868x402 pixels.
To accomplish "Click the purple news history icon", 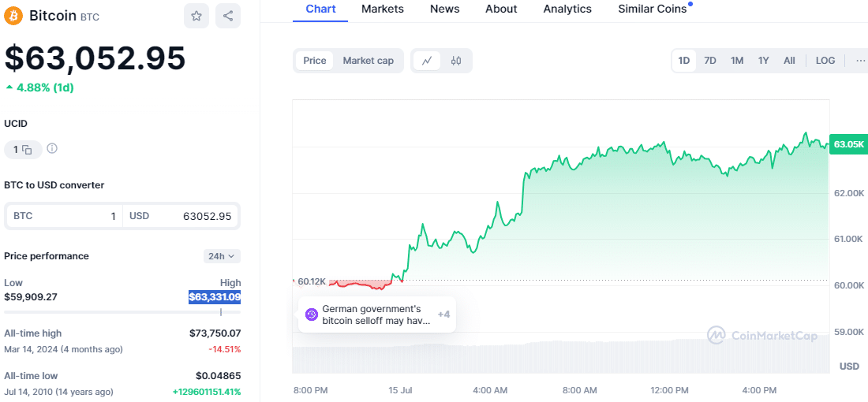I will (x=312, y=315).
